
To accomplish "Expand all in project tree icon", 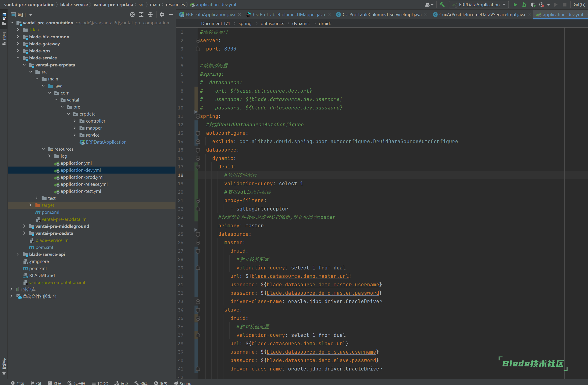I will point(141,15).
